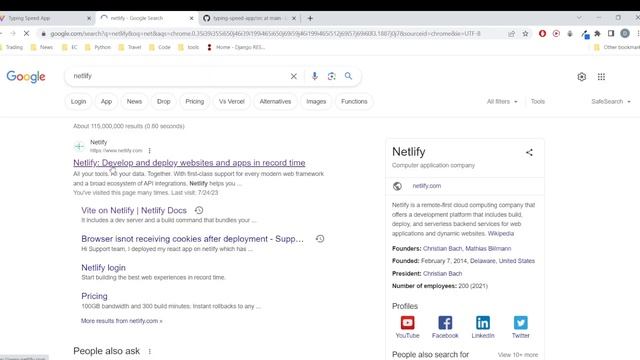
Task: Open the Travel bookmarks folder
Action: click(130, 47)
